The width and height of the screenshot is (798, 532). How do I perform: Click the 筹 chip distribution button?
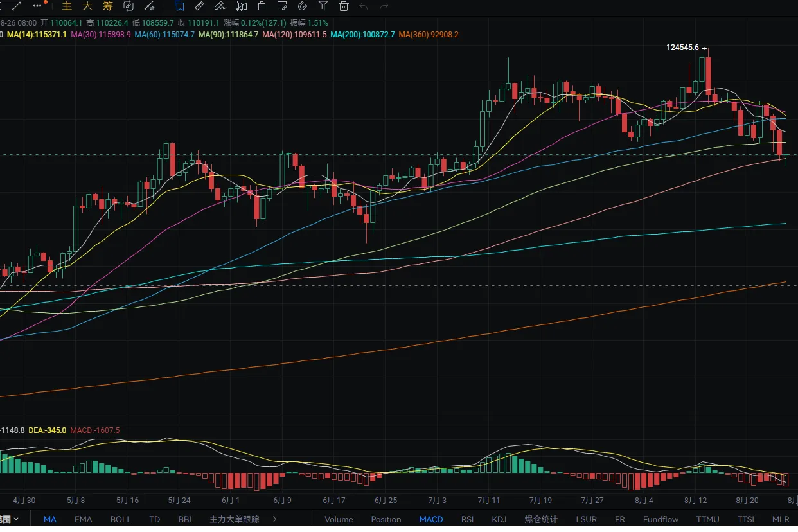click(x=108, y=6)
